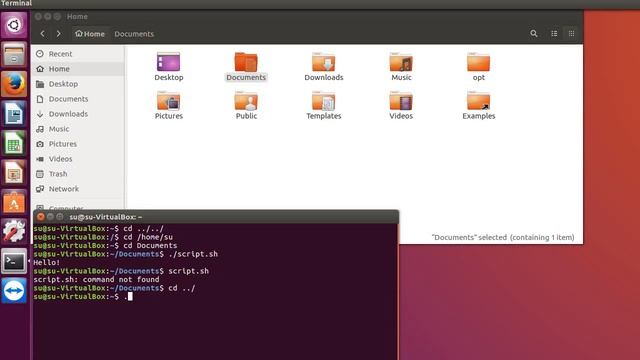The image size is (640, 360).
Task: Open the Ubuntu Dash launcher icon
Action: point(14,25)
